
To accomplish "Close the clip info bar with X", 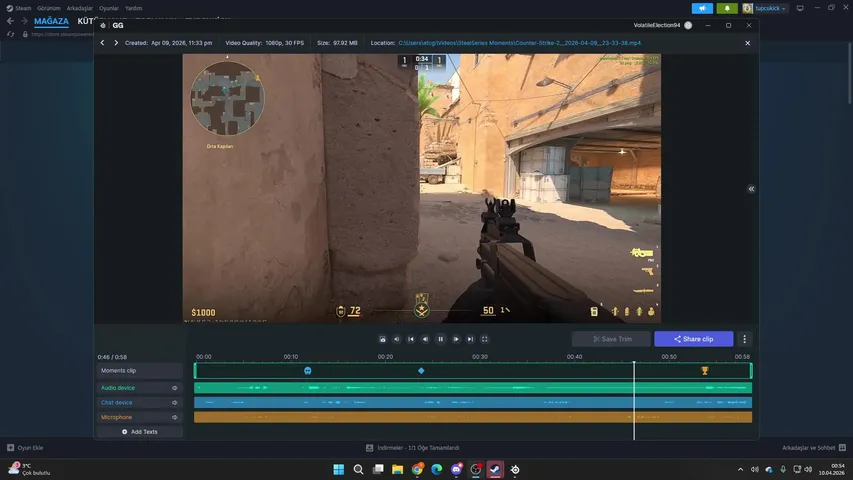I will 747,43.
